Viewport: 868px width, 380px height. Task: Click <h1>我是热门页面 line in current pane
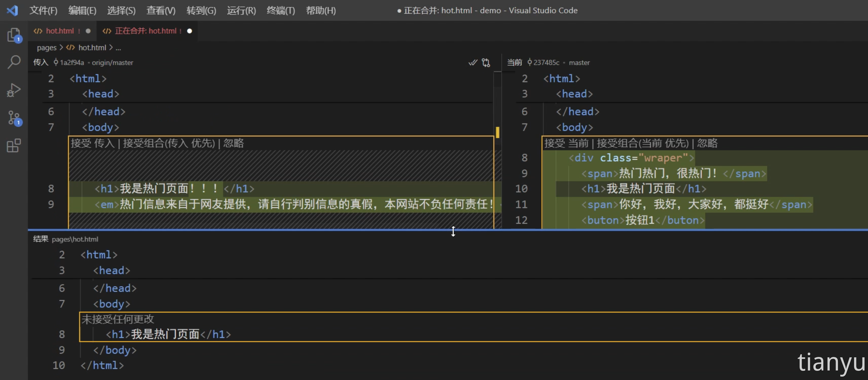tap(644, 188)
